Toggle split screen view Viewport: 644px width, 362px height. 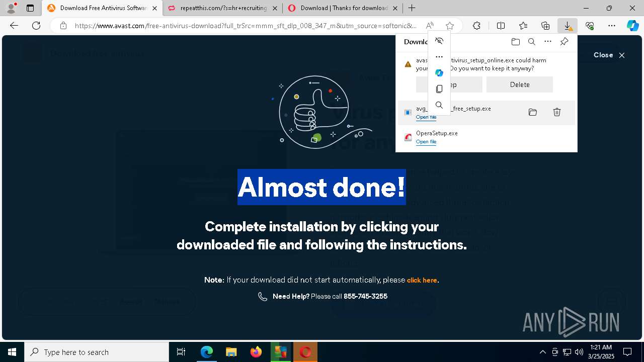pos(501,26)
